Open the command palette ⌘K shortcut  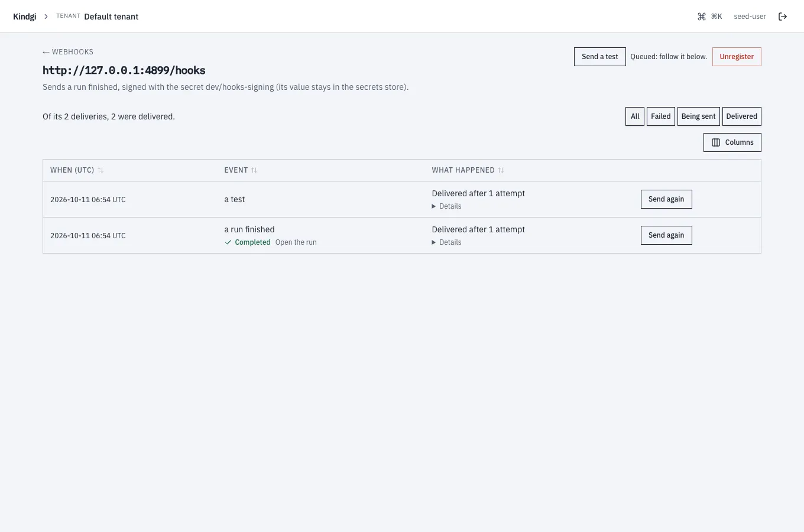point(709,17)
